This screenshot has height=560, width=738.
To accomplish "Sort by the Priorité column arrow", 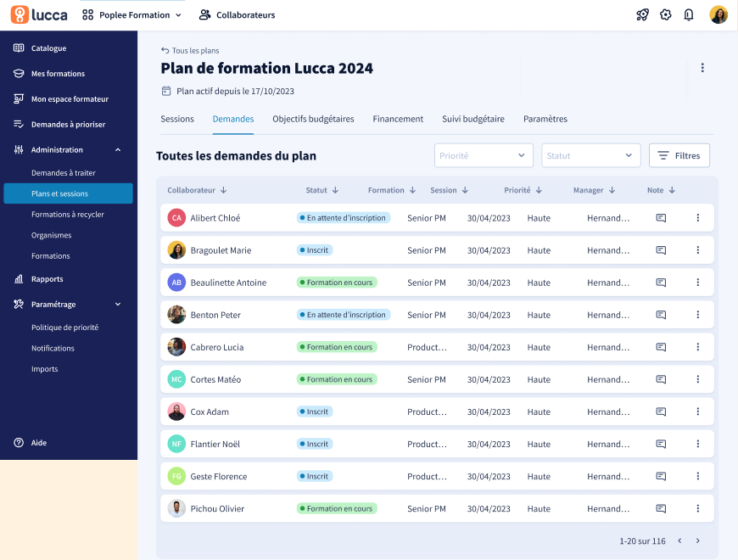I will [x=539, y=190].
